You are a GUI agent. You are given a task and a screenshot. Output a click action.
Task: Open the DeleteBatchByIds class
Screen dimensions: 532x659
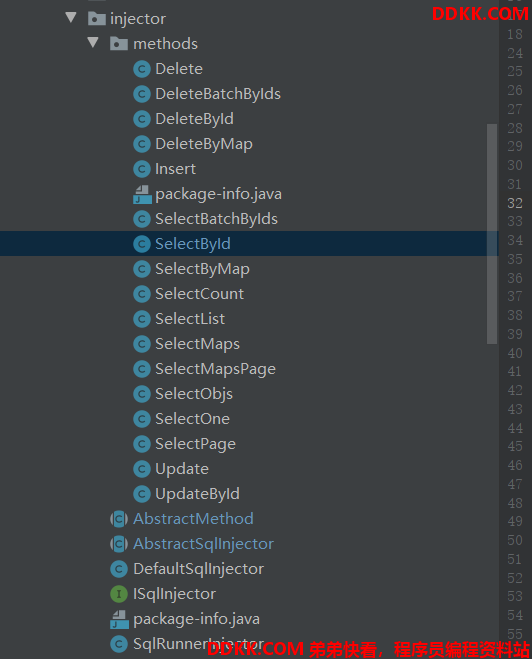pyautogui.click(x=218, y=94)
